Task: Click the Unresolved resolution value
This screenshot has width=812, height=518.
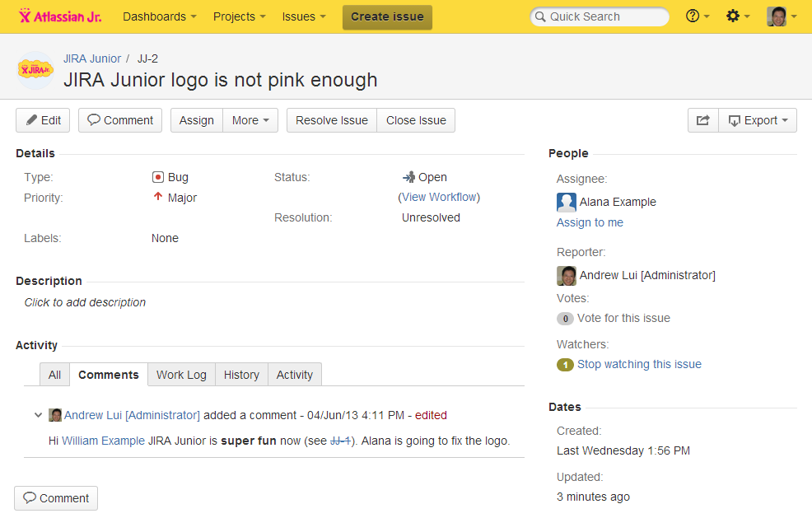Action: (x=431, y=217)
